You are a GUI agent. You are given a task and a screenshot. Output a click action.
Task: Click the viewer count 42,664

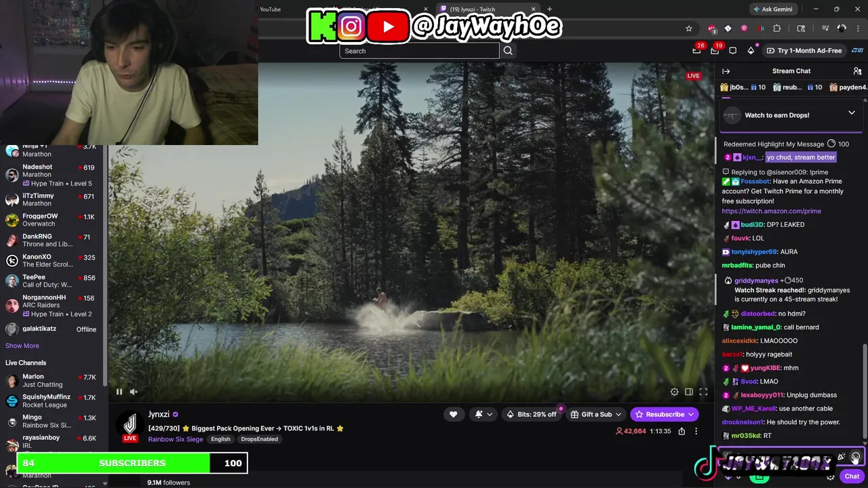point(631,431)
